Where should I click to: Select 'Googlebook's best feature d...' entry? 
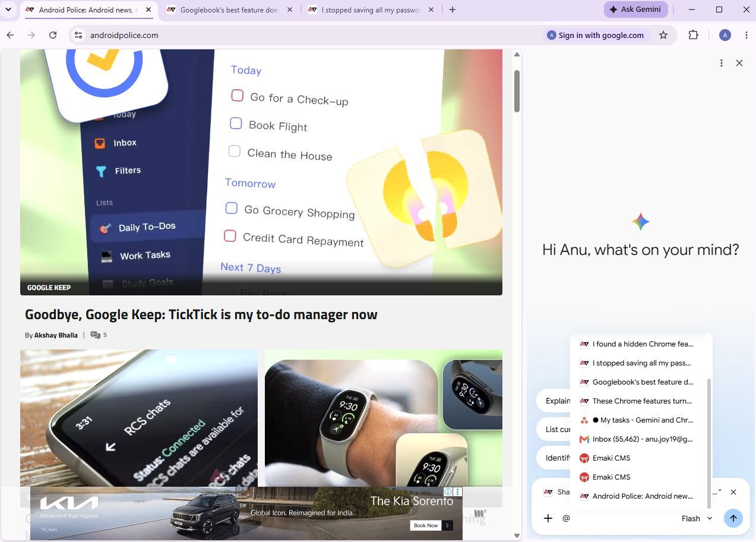coord(640,382)
